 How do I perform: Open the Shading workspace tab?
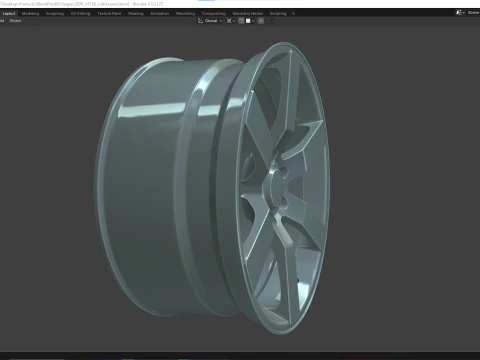pos(135,14)
